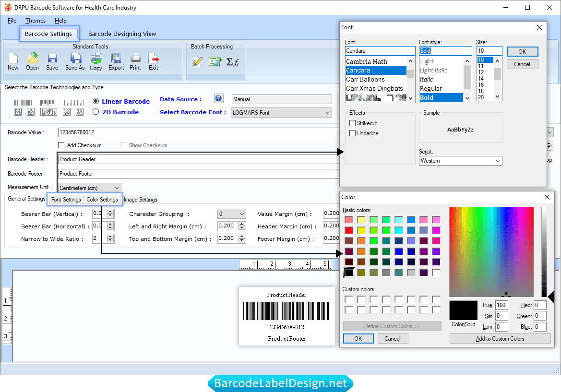
Task: Close the Font dialog
Action: 539,27
